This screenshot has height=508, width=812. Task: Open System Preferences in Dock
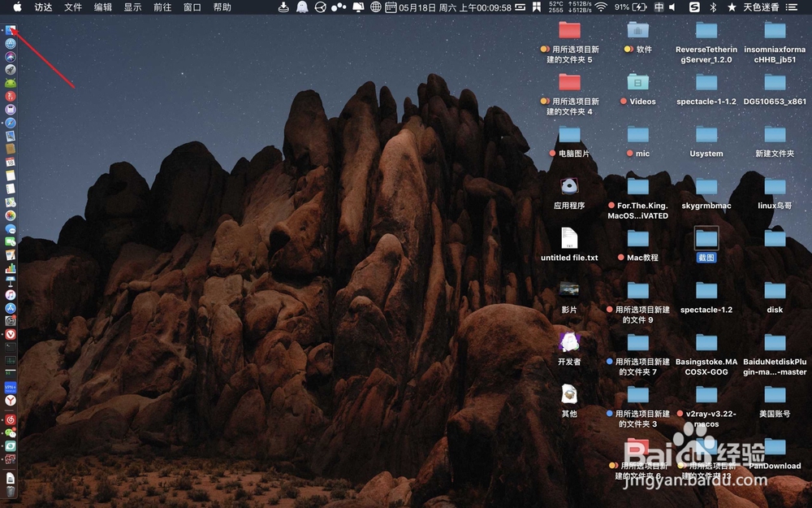point(11,321)
